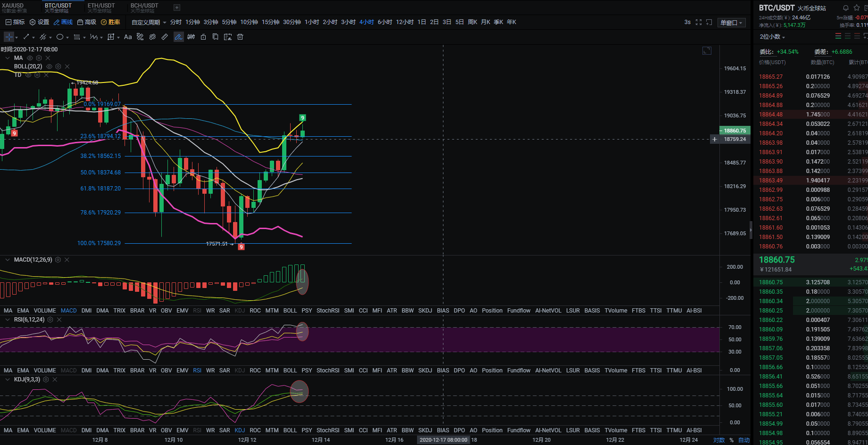
Task: Open MACD(12,26,9) settings gear
Action: pyautogui.click(x=58, y=260)
